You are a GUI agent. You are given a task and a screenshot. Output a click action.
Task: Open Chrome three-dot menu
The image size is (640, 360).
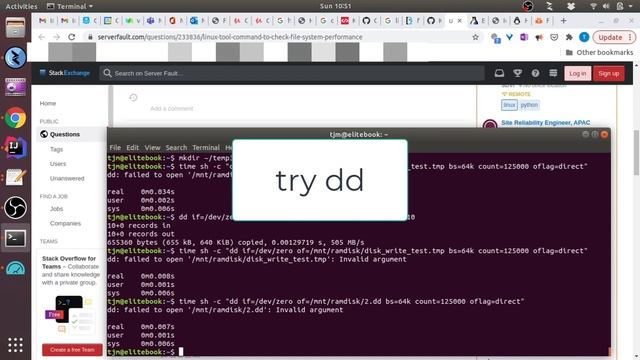pos(630,37)
